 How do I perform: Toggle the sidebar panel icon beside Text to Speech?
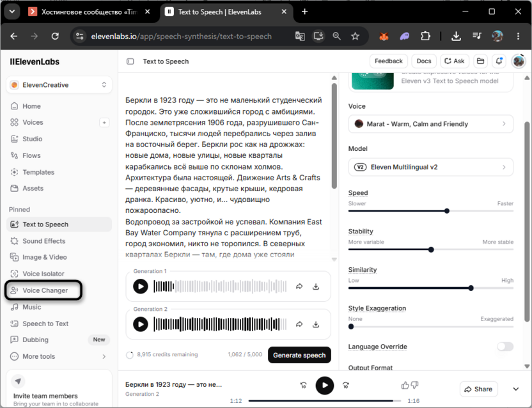click(130, 61)
